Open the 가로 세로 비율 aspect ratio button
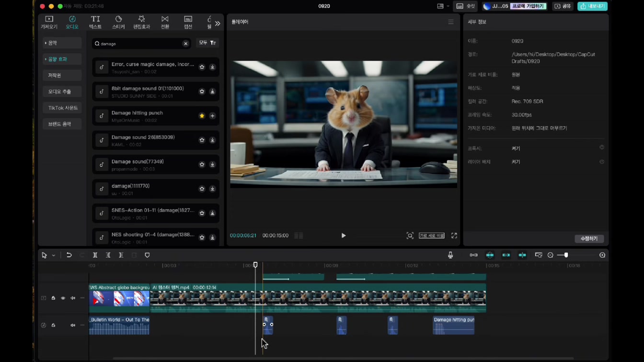This screenshot has width=644, height=362. 432,236
